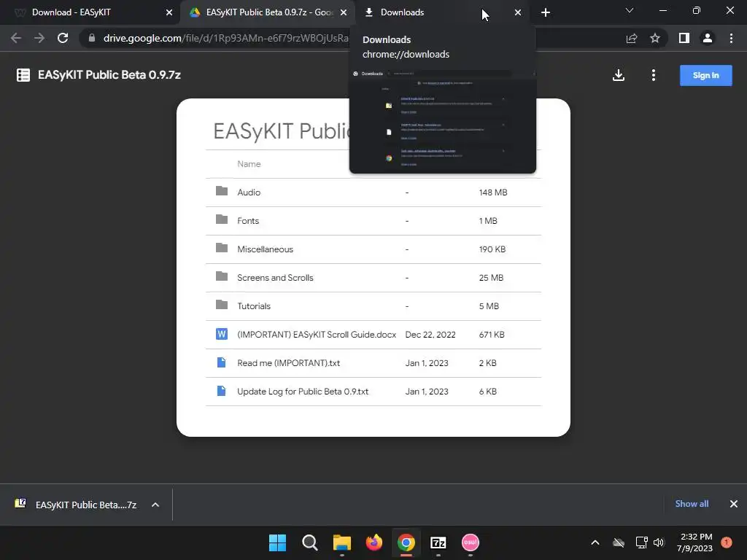Viewport: 747px width, 560px height.
Task: Open volume control tray icon
Action: click(659, 542)
